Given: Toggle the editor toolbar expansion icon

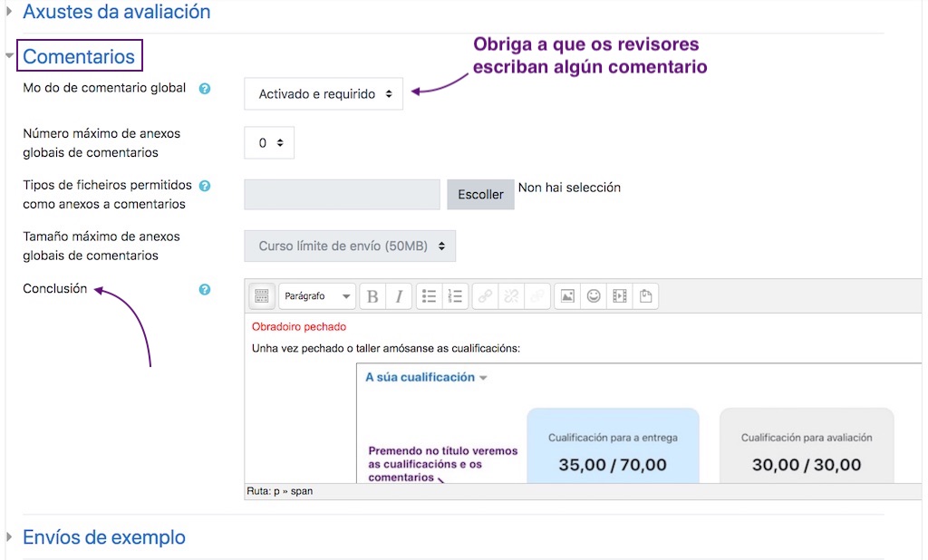Looking at the screenshot, I should [x=261, y=296].
